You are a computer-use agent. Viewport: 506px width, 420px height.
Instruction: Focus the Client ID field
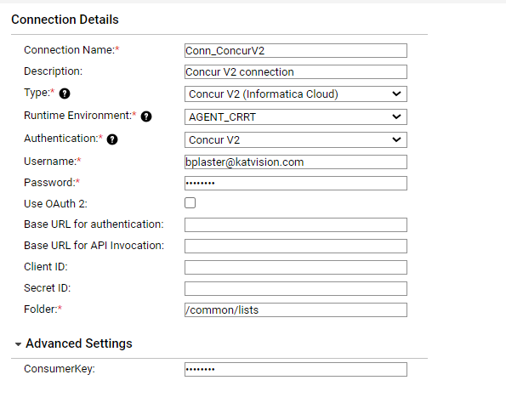click(296, 268)
